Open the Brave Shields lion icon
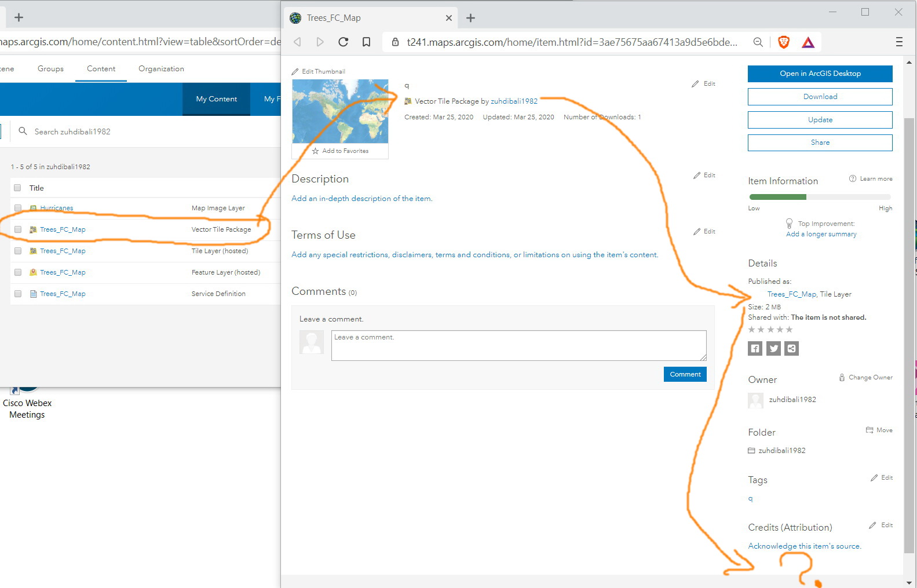Viewport: 917px width, 588px height. coord(784,42)
